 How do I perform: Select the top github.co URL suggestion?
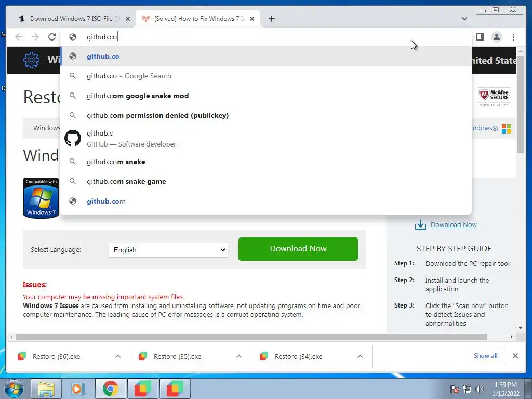(265, 56)
